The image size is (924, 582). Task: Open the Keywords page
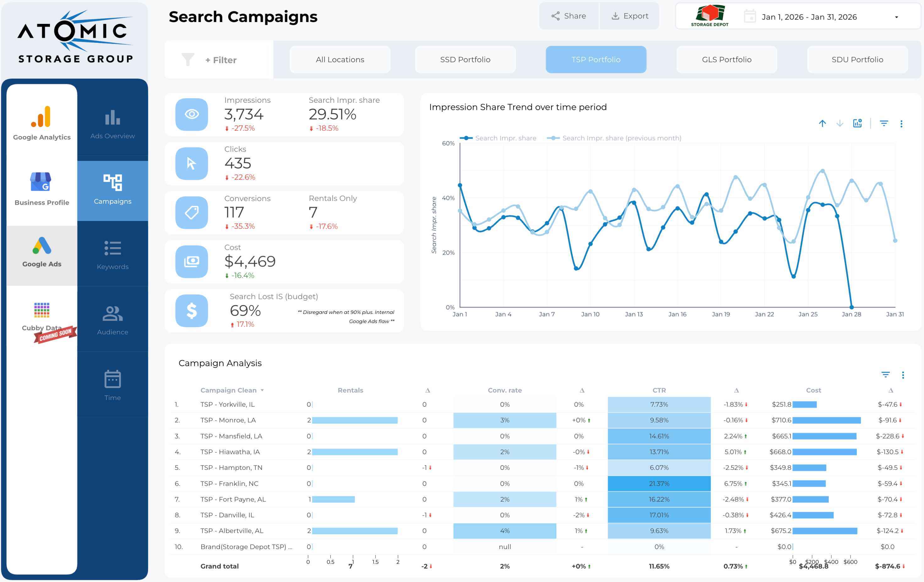point(112,255)
